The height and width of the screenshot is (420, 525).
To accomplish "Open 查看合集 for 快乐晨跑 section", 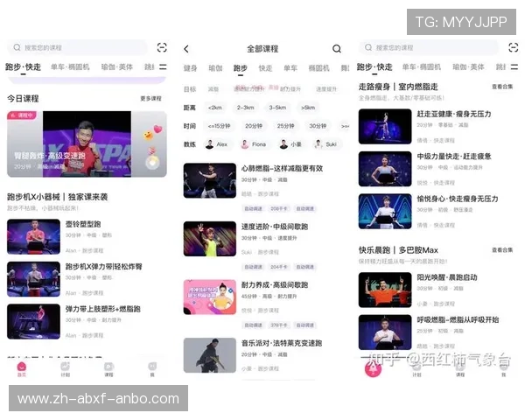I will (502, 250).
